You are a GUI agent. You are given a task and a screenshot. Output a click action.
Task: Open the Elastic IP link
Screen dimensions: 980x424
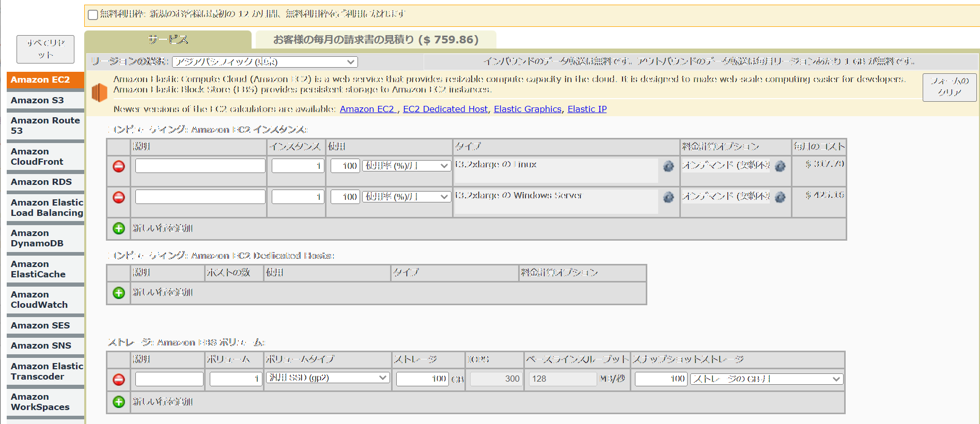[587, 109]
